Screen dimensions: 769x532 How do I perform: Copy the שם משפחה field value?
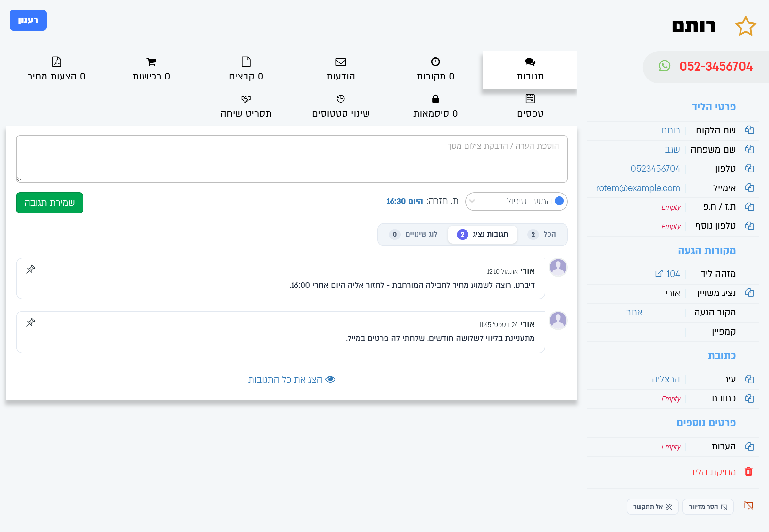[x=749, y=149]
